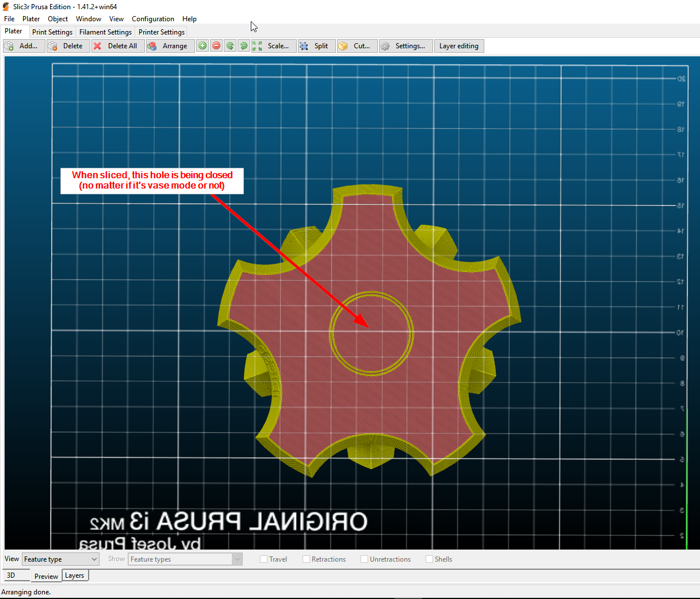The image size is (700, 599).
Task: Toggle the Layer editing button
Action: [x=459, y=46]
